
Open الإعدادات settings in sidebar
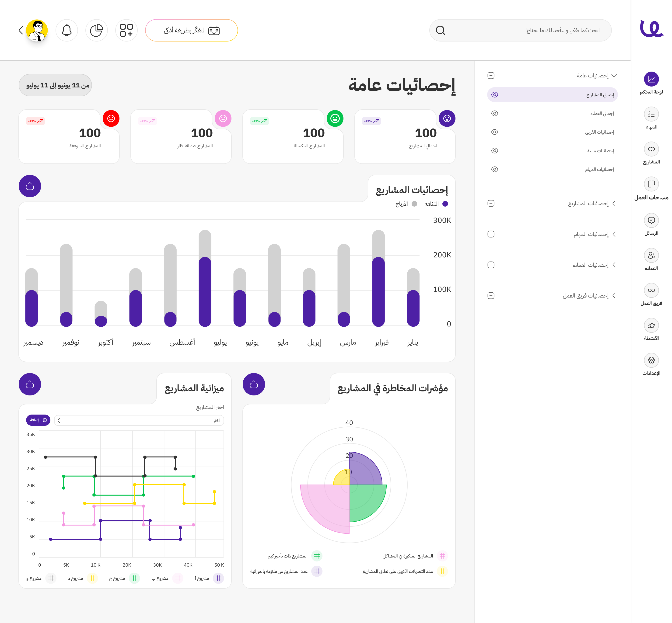pos(651,364)
